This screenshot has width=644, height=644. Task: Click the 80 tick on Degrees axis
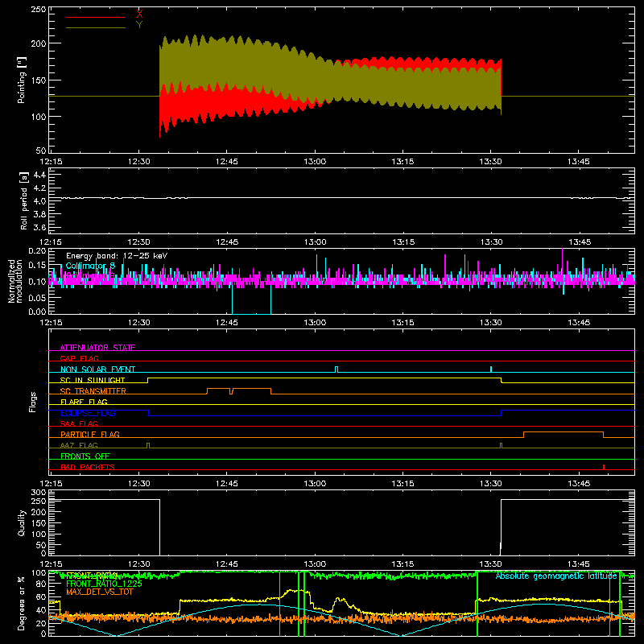click(41, 584)
